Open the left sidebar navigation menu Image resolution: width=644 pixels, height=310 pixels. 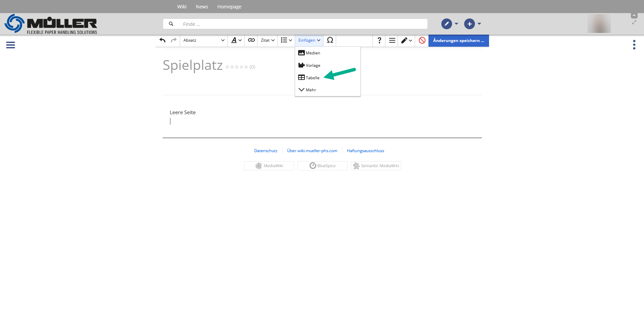pos(10,45)
